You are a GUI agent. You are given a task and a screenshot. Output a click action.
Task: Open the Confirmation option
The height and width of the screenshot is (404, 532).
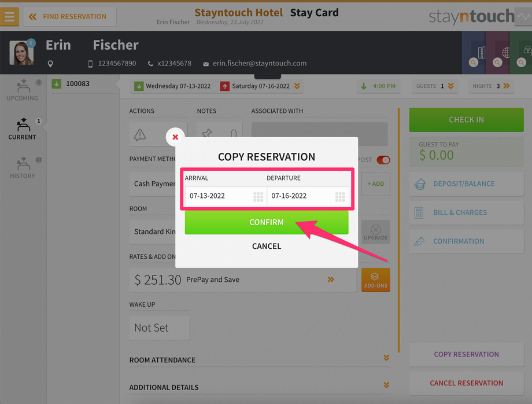[x=467, y=241]
